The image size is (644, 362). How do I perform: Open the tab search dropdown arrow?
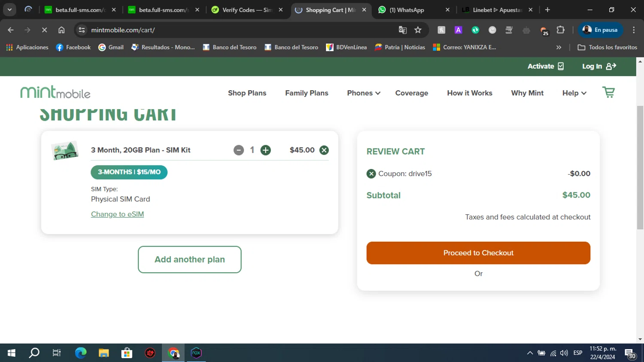coord(9,10)
